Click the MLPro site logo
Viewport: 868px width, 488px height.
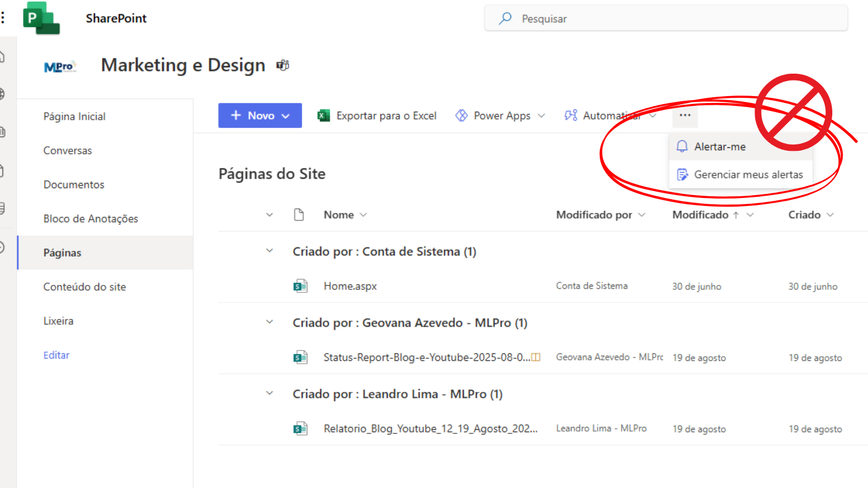[60, 67]
